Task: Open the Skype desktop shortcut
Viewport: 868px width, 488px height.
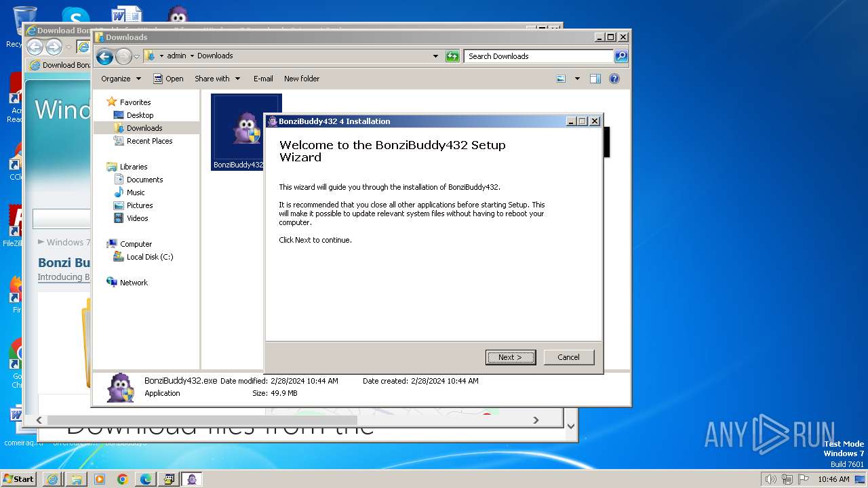Action: click(75, 16)
